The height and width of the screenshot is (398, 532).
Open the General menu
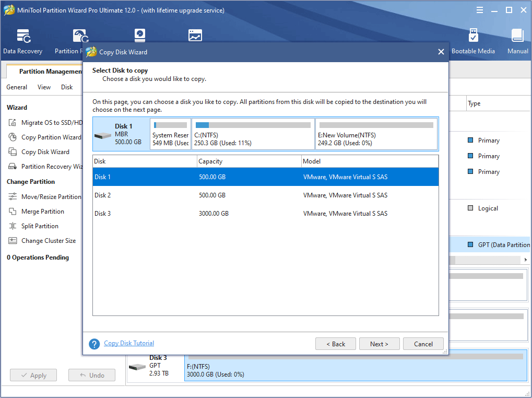(17, 87)
